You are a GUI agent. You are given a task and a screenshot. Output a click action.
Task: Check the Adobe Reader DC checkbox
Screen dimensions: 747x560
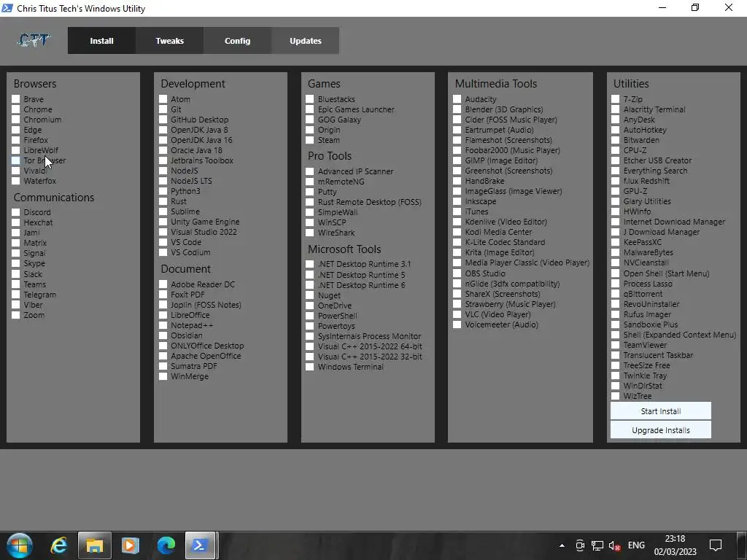[x=163, y=284]
